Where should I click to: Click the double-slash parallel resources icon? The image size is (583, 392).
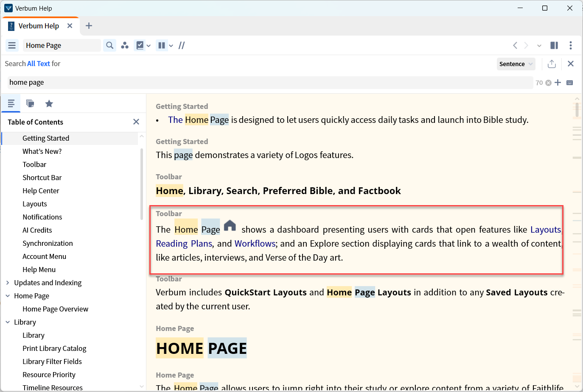pos(182,45)
